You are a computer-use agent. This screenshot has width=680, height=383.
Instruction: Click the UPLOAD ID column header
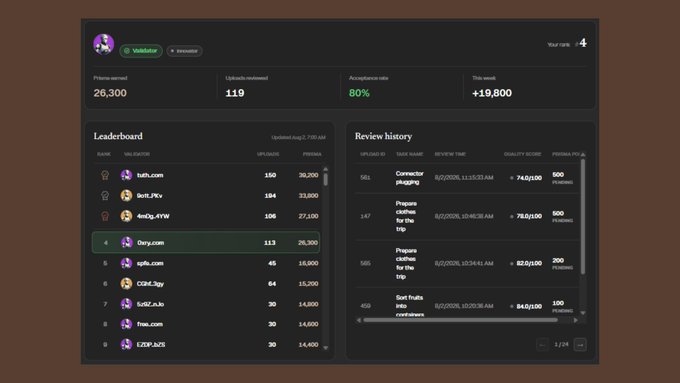pos(373,154)
